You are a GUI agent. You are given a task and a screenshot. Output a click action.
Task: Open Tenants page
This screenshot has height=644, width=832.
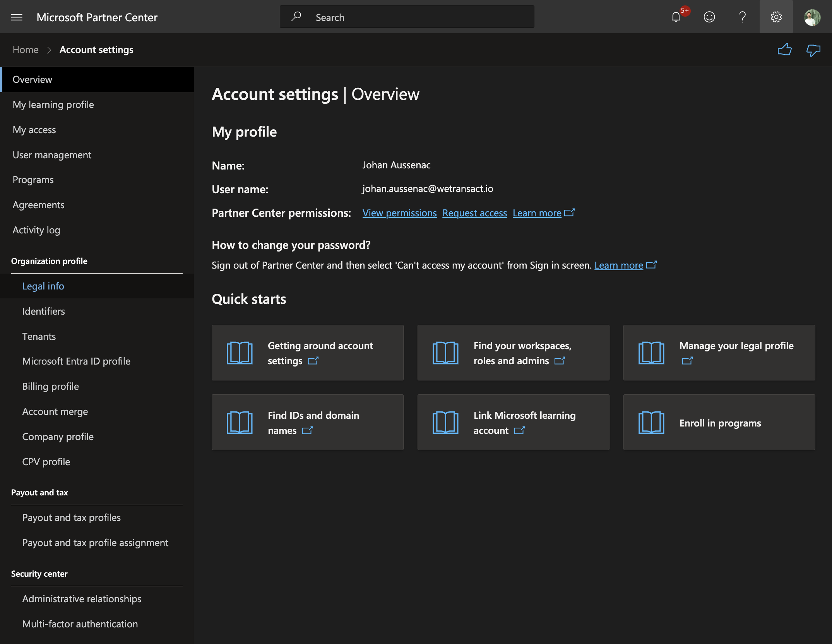(x=97, y=336)
